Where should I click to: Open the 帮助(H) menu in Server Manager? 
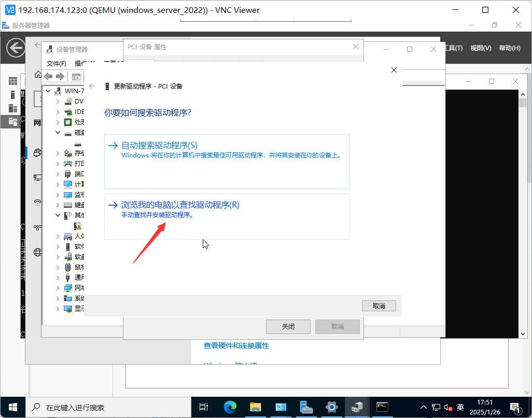click(510, 48)
